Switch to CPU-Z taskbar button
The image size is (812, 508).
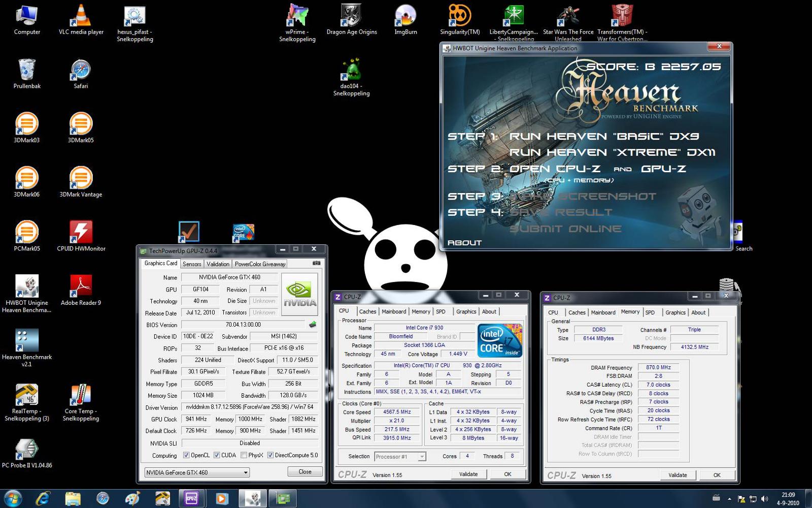(x=191, y=498)
